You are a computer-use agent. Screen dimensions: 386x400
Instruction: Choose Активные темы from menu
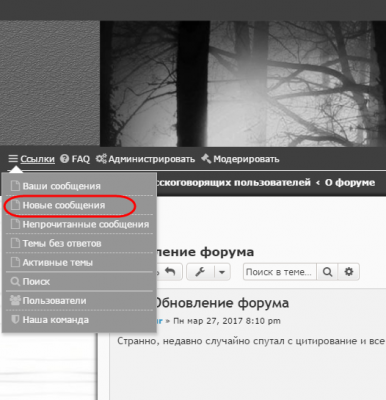[79, 263]
